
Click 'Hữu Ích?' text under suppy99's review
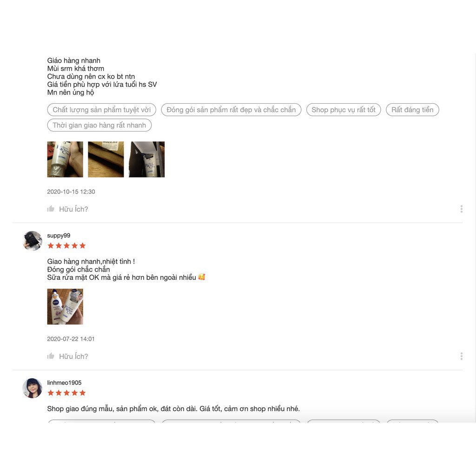click(73, 357)
